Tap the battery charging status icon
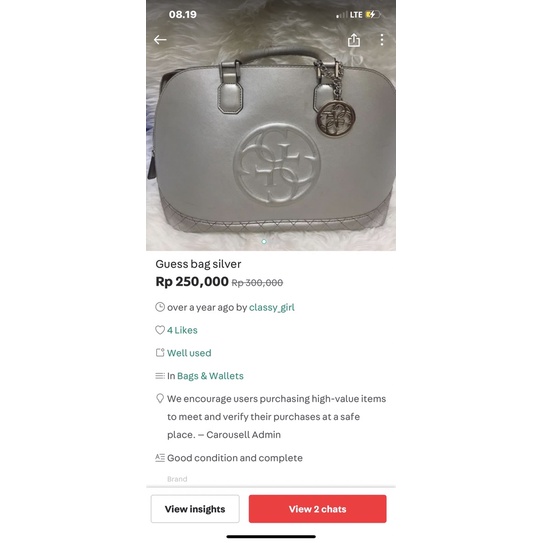This screenshot has height=543, width=543. pyautogui.click(x=373, y=15)
